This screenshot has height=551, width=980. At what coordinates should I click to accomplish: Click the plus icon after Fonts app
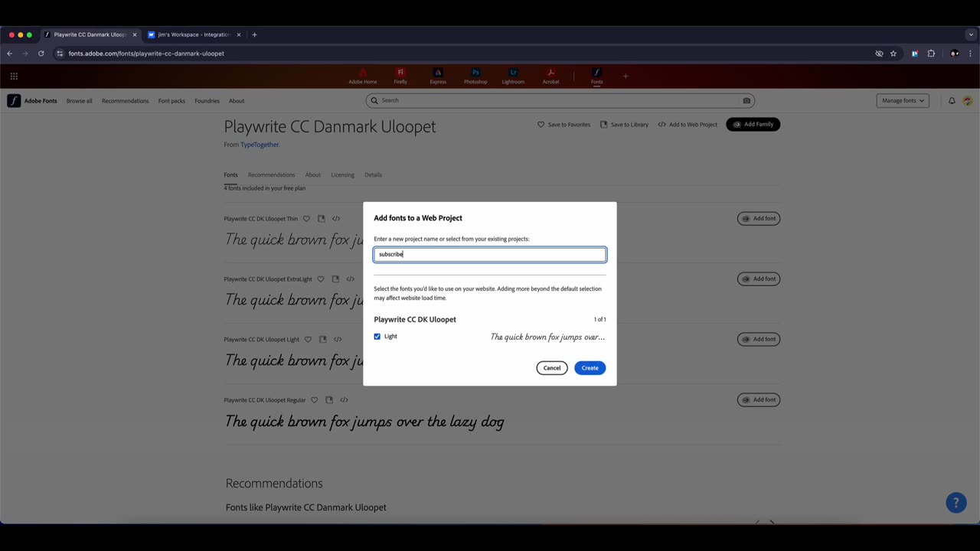pyautogui.click(x=626, y=76)
